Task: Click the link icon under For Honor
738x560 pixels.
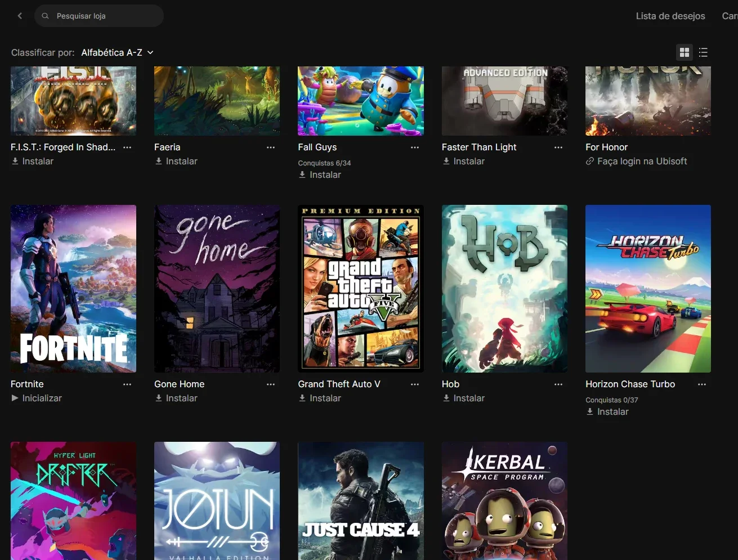Action: coord(590,161)
